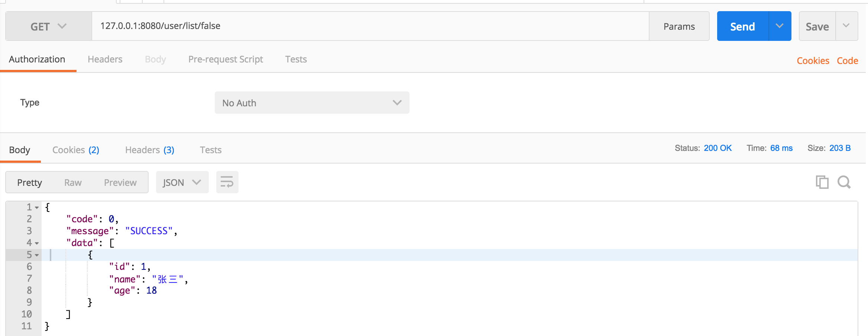Open the Code link
Image resolution: width=868 pixels, height=336 pixels.
tap(847, 61)
